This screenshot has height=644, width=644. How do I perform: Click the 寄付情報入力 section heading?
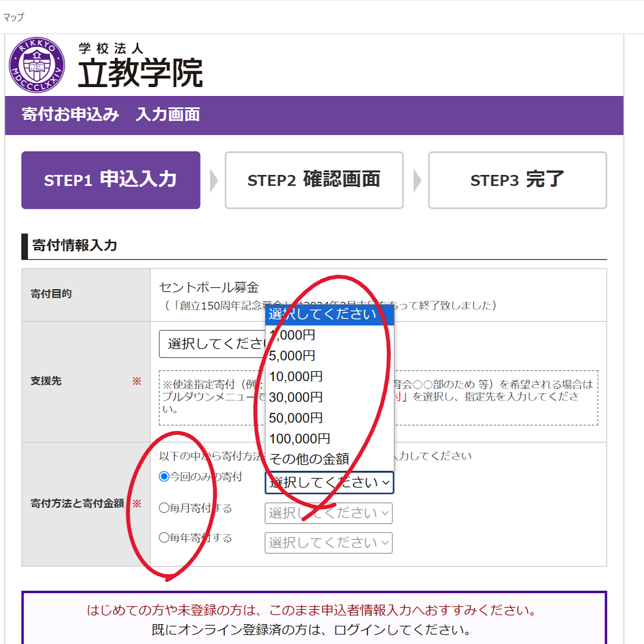(x=74, y=246)
